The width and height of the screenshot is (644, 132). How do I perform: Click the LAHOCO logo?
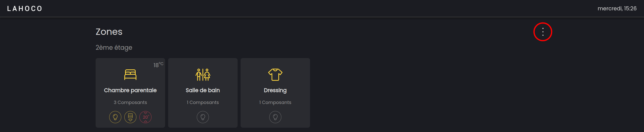coord(25,9)
